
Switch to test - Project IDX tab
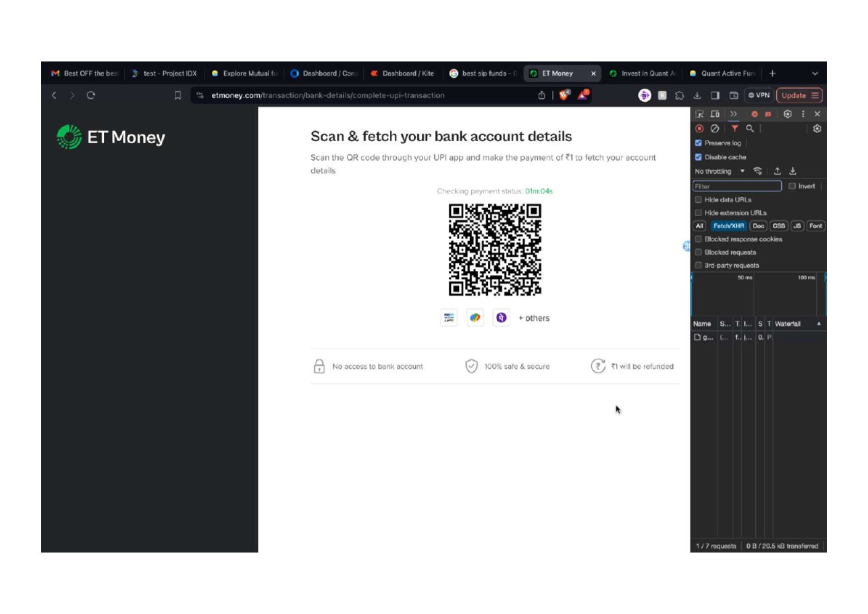coord(164,74)
